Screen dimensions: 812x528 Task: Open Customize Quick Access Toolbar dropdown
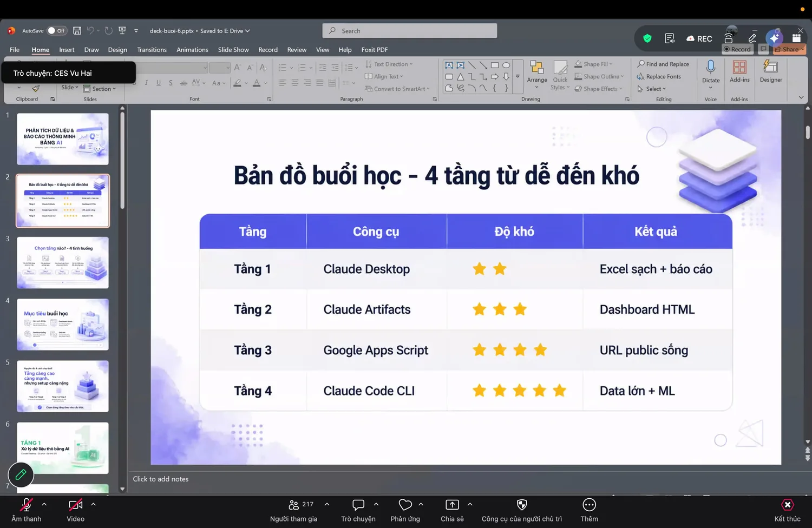136,31
